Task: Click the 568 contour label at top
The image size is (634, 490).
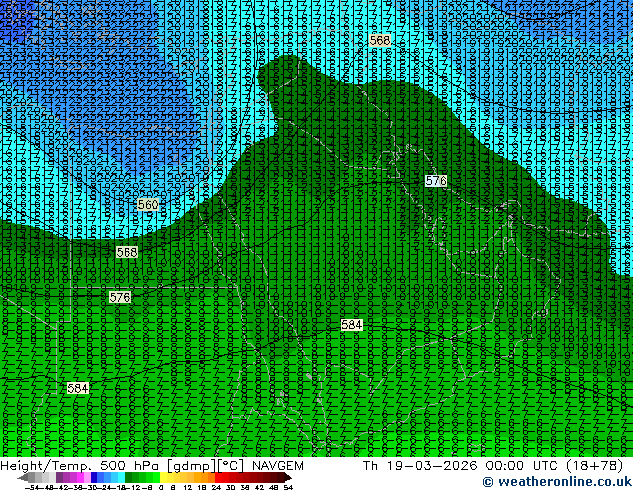Action: coord(380,40)
